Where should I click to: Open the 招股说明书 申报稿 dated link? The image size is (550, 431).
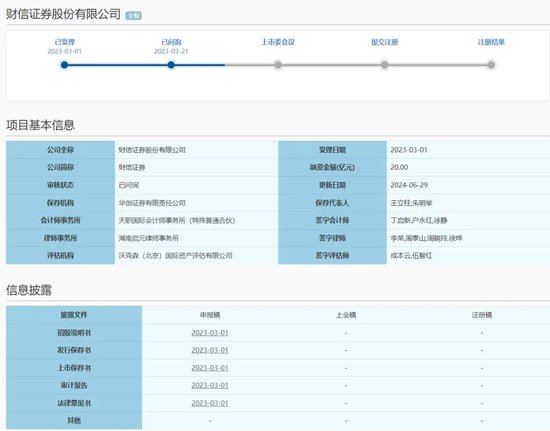tap(210, 332)
